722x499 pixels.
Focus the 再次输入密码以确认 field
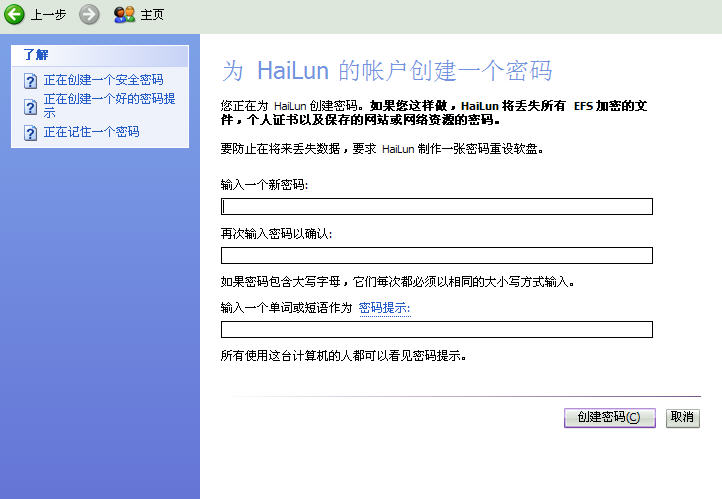click(x=437, y=255)
